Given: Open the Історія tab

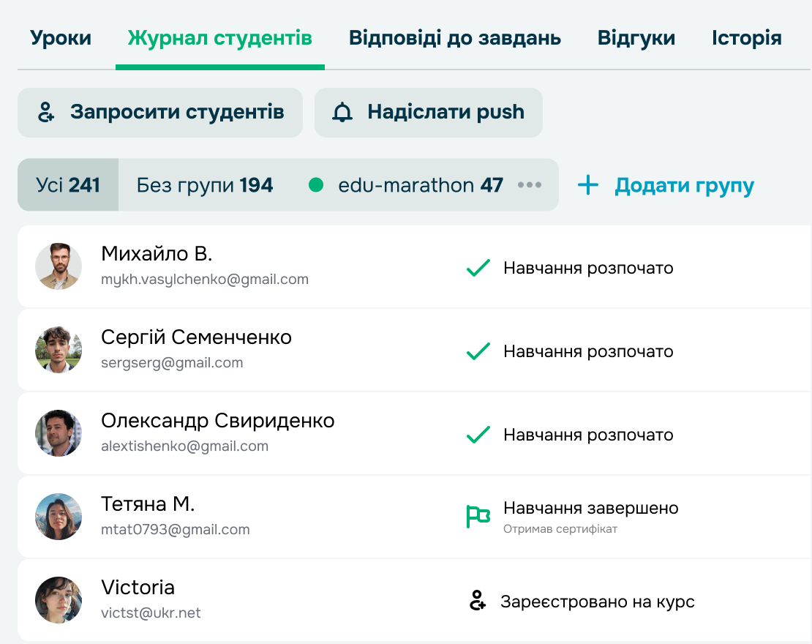Looking at the screenshot, I should coord(746,37).
